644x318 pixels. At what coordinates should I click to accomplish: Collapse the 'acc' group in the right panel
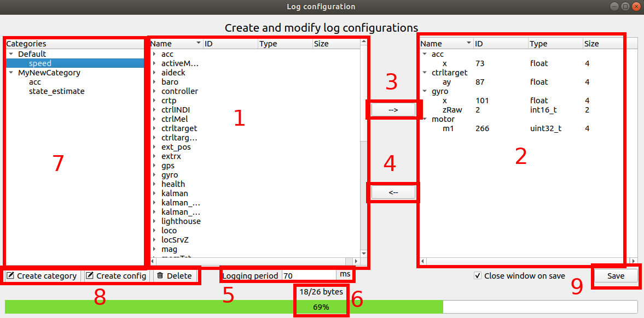425,54
